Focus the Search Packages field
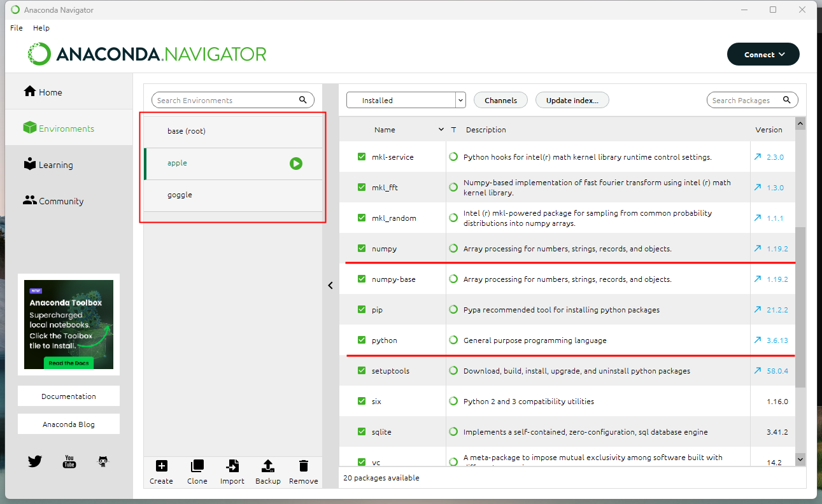Image resolution: width=822 pixels, height=504 pixels. click(x=752, y=100)
